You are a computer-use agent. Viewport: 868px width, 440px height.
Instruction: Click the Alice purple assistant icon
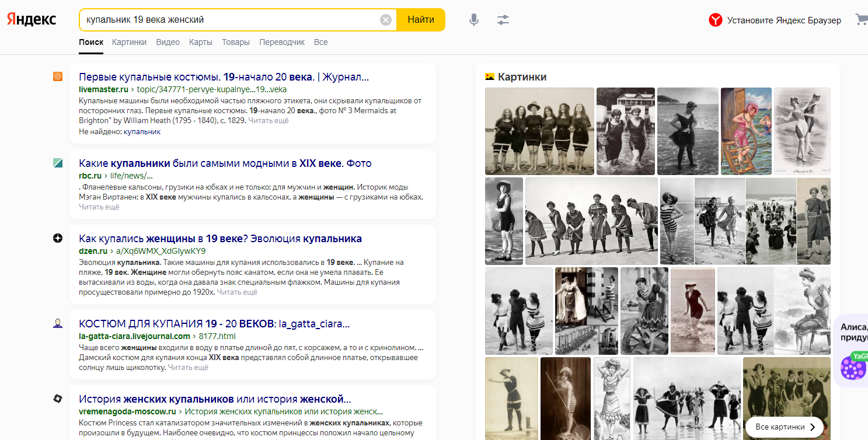(853, 368)
